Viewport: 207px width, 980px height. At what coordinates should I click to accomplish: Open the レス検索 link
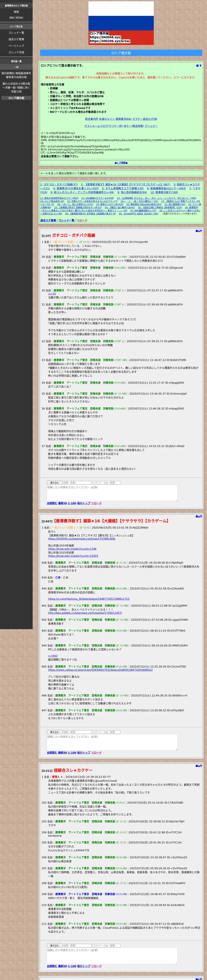[121, 163]
